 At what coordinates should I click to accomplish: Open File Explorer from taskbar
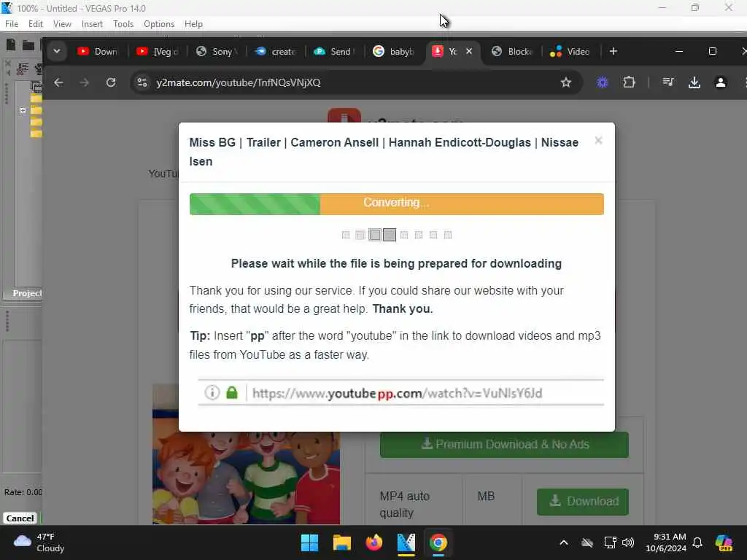coord(341,542)
